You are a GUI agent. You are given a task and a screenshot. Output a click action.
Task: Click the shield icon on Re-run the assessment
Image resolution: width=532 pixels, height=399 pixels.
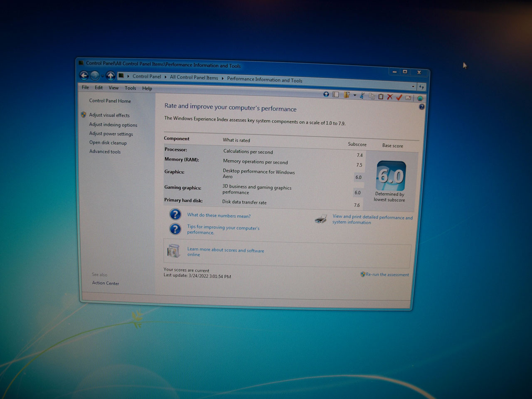(x=363, y=274)
